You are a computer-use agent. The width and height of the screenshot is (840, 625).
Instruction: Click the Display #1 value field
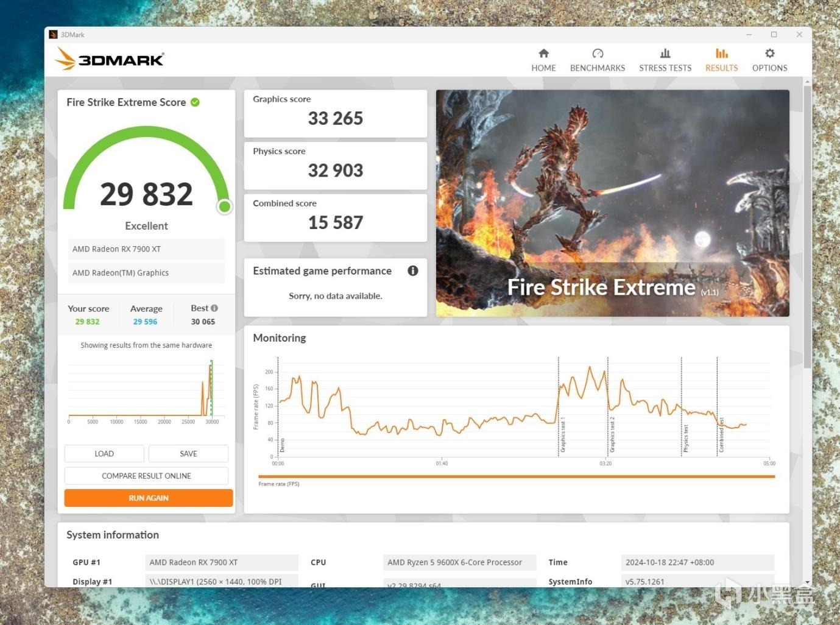(222, 581)
